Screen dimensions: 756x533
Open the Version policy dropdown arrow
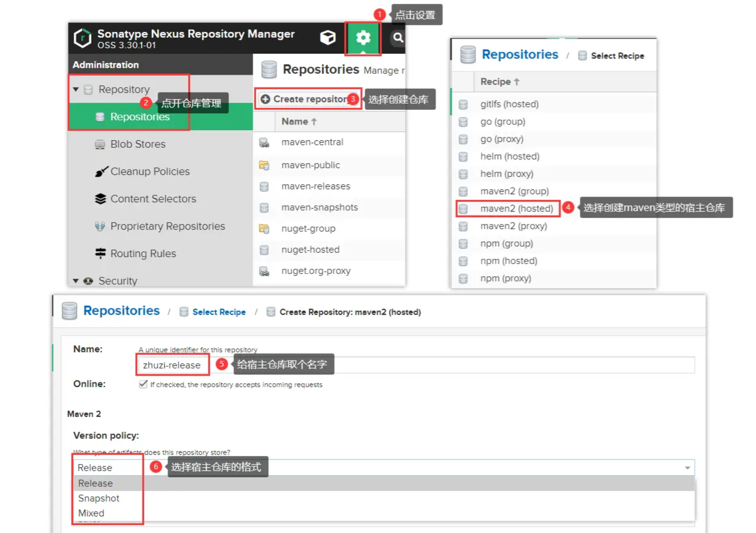coord(687,468)
